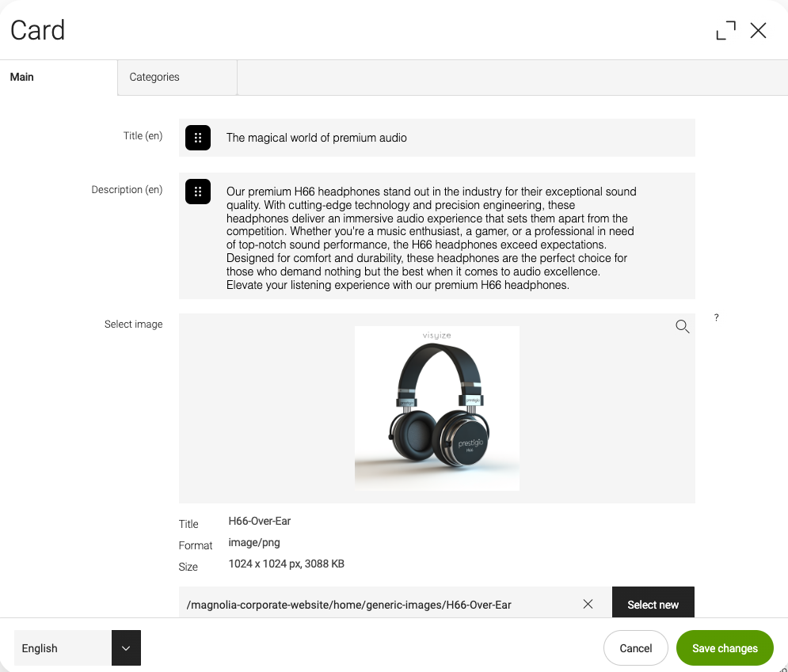Click the headphones image thumbnail
788x672 pixels.
(x=437, y=408)
